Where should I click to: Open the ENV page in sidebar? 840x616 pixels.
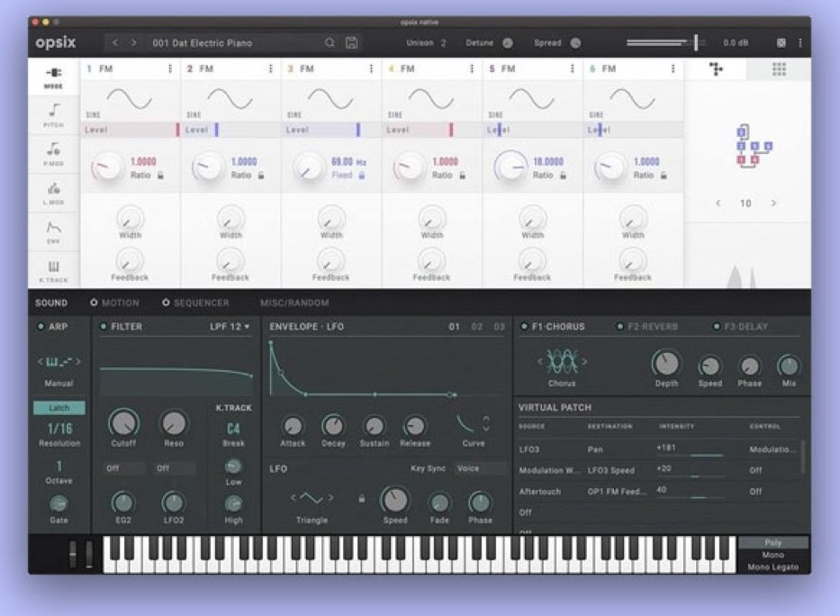coord(53,232)
